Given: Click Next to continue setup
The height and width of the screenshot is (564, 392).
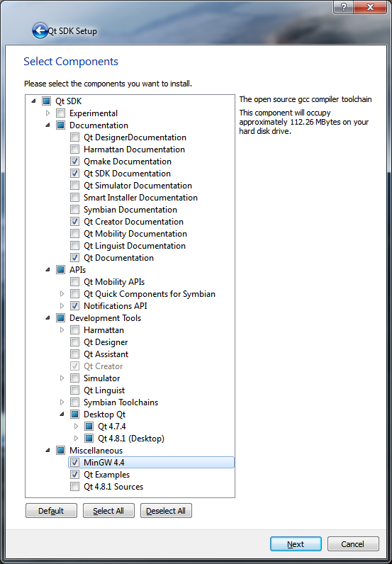Looking at the screenshot, I should click(x=296, y=544).
